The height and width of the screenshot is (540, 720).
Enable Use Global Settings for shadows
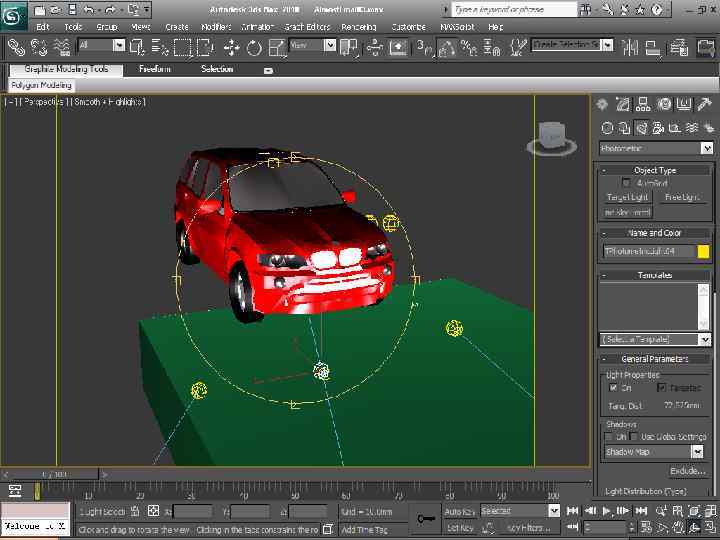pos(636,437)
